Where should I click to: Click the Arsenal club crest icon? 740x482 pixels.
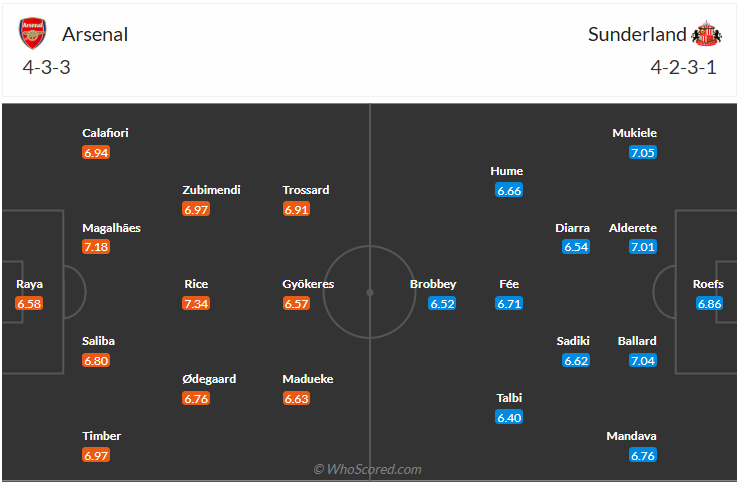click(x=33, y=34)
